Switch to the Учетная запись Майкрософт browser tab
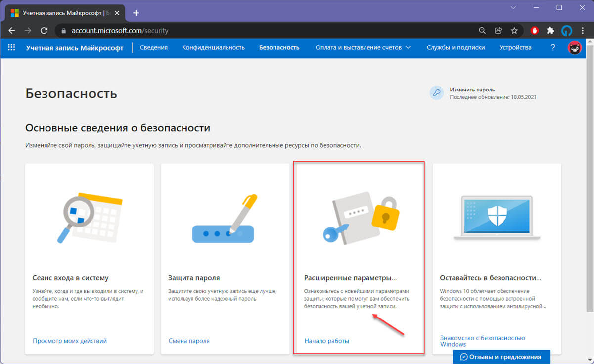This screenshot has height=364, width=594. [x=64, y=13]
